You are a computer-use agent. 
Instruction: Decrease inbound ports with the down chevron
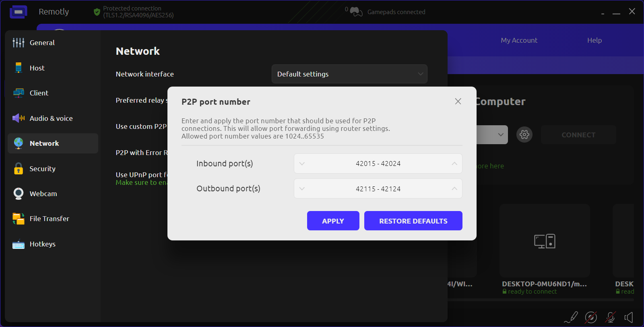(x=302, y=163)
